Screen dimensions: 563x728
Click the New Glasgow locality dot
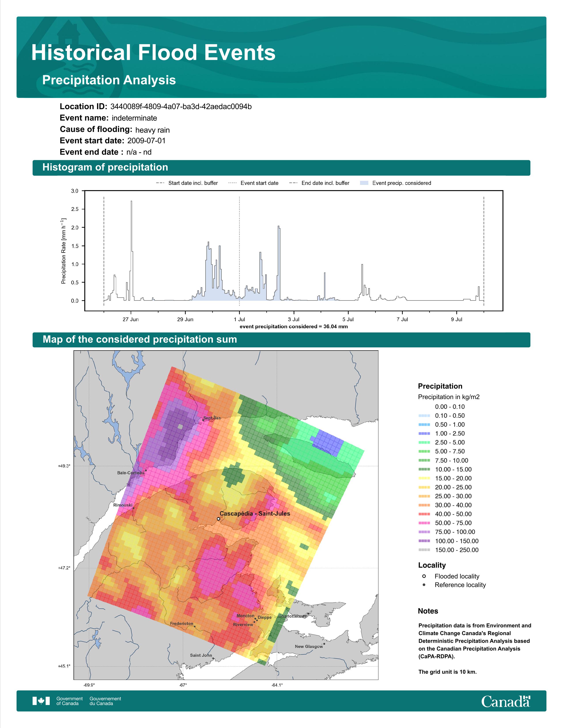[324, 644]
